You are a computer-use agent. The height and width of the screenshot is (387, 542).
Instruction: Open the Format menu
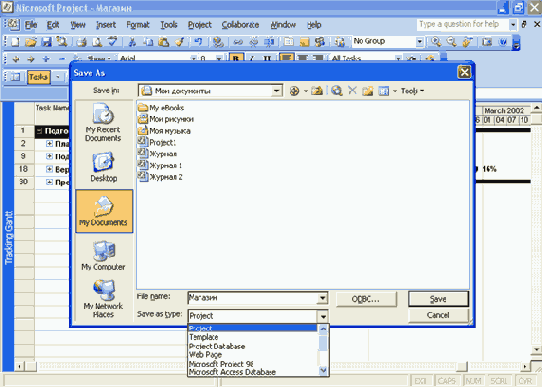[138, 25]
